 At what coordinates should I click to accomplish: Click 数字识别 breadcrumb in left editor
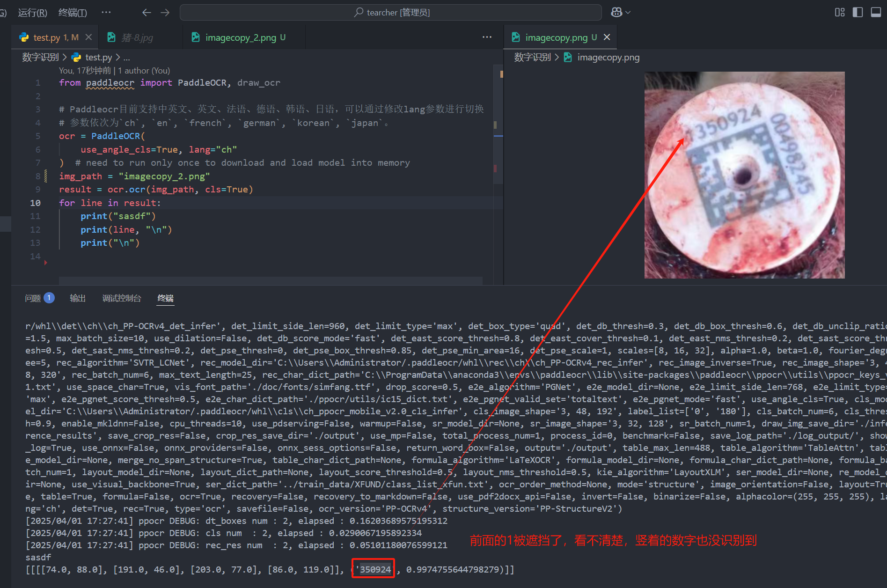pyautogui.click(x=40, y=57)
